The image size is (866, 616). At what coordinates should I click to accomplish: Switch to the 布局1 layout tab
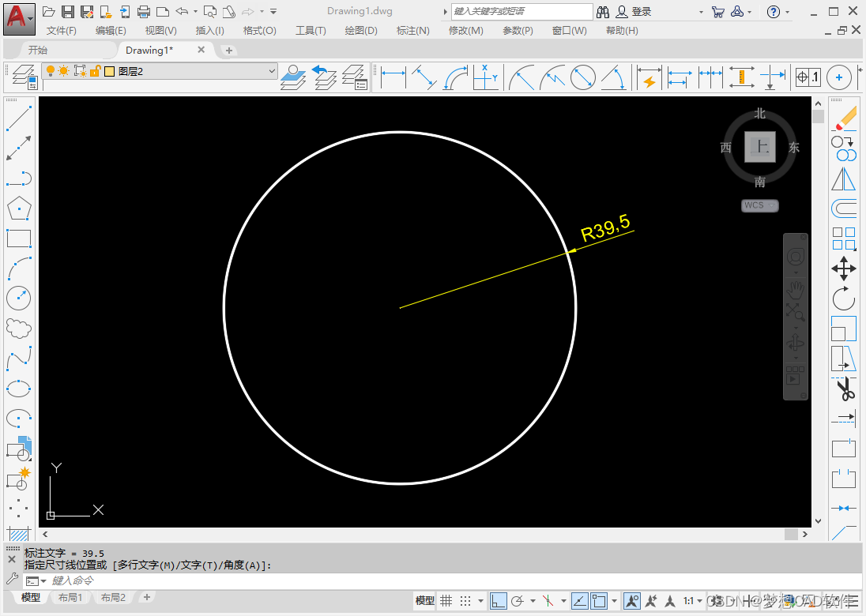click(x=70, y=597)
